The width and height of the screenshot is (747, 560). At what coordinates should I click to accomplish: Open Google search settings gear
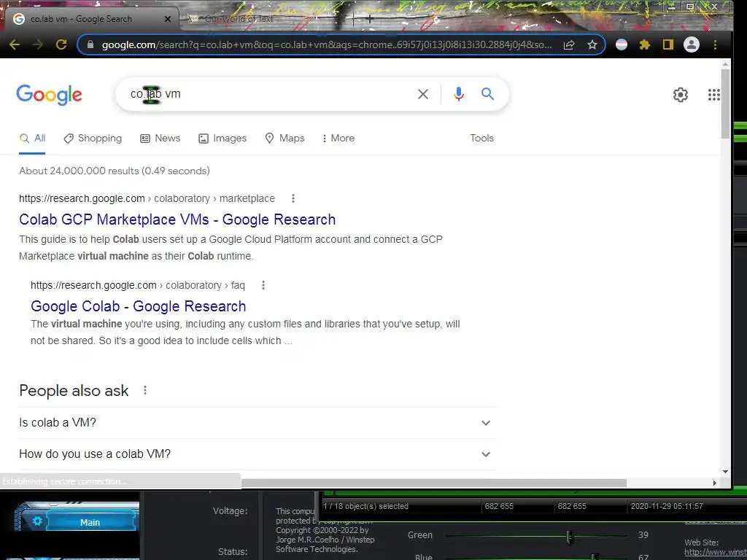coord(681,95)
